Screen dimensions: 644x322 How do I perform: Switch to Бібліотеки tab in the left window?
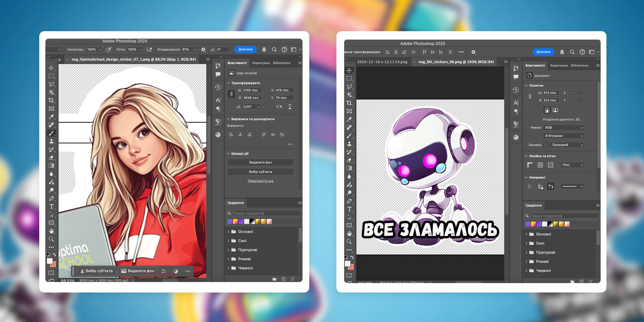(281, 63)
